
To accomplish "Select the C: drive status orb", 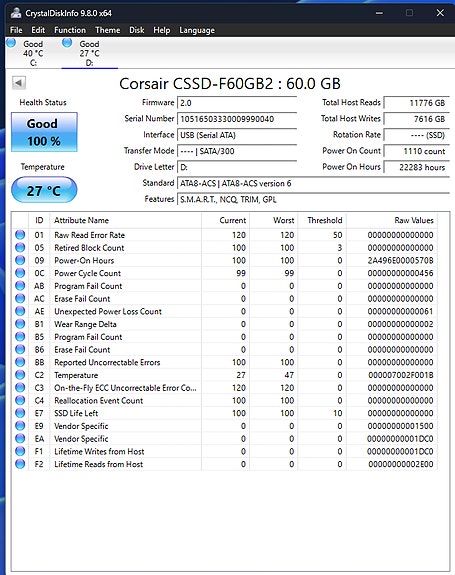I will click(x=11, y=43).
